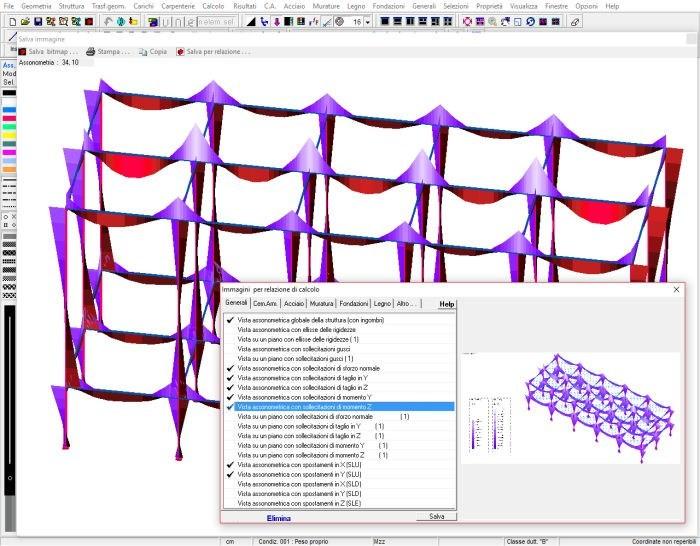
Task: Open the Risultati menu
Action: click(x=245, y=6)
